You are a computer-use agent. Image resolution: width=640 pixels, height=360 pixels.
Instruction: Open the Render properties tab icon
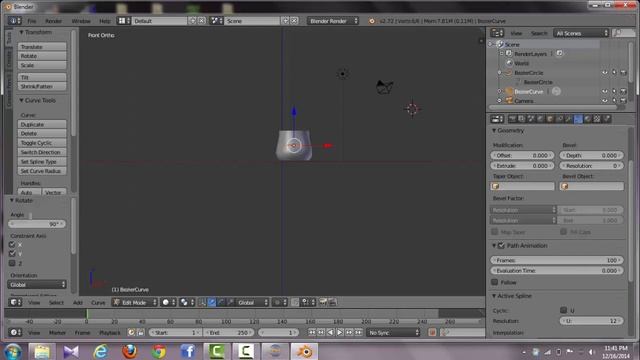click(512, 119)
